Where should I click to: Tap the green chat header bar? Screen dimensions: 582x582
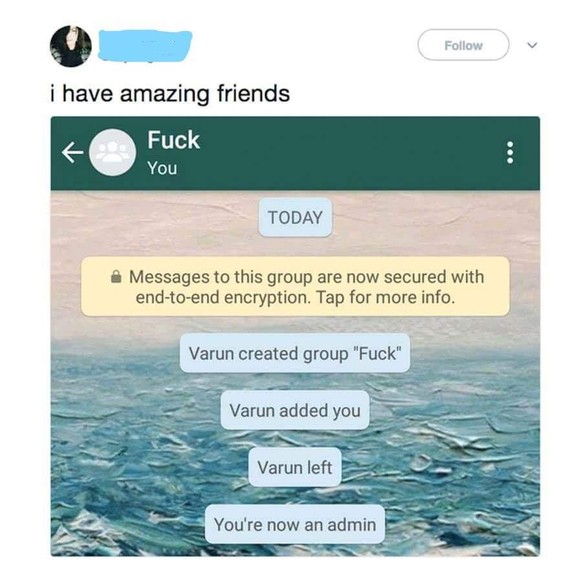tap(295, 153)
